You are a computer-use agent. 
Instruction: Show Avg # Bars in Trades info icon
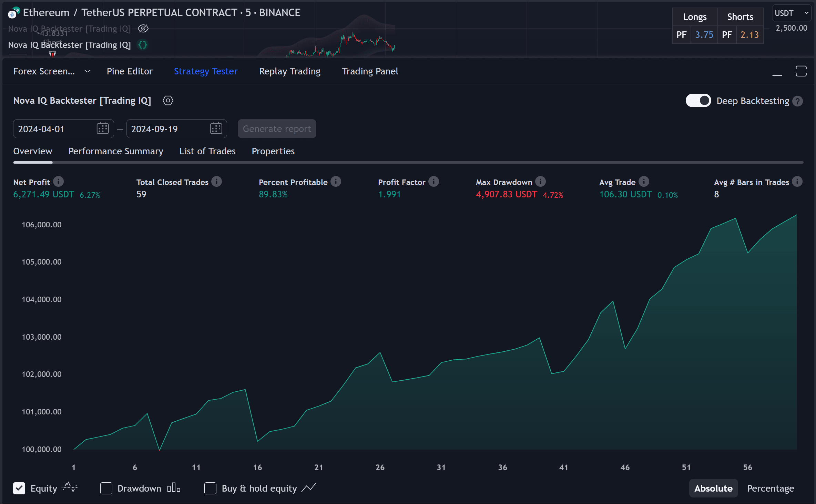click(797, 181)
